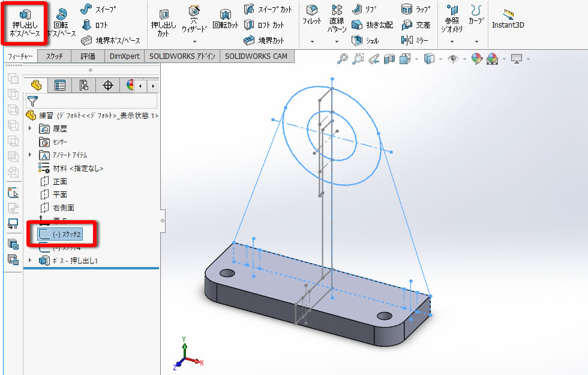
Task: Select the Extruded Cut tool (押し出しカット)
Action: [x=163, y=23]
